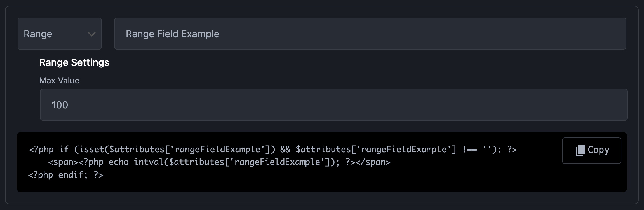
Task: Click the && operator in the code
Action: click(285, 150)
